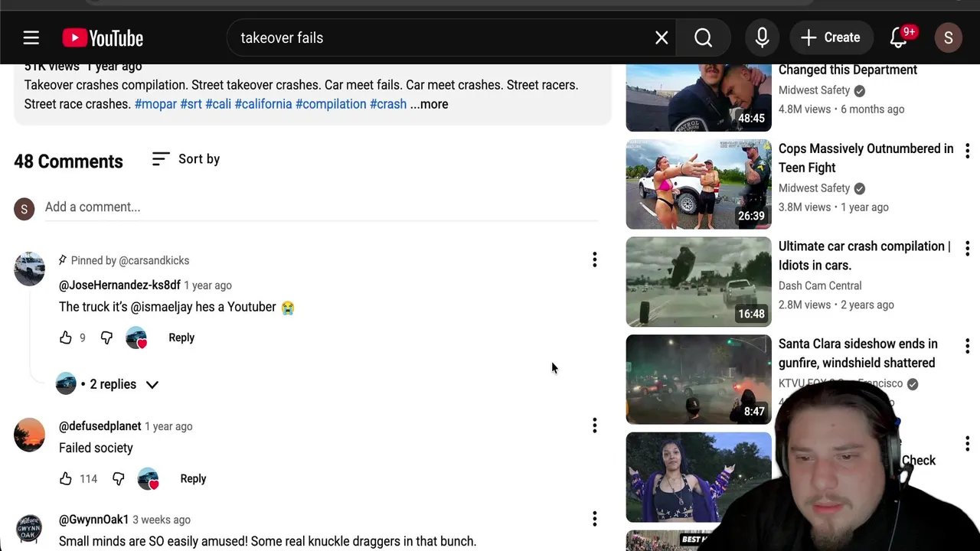980x551 pixels.
Task: Click GwynnOak1 comment's 3 weeks ago timestamp
Action: 162,520
